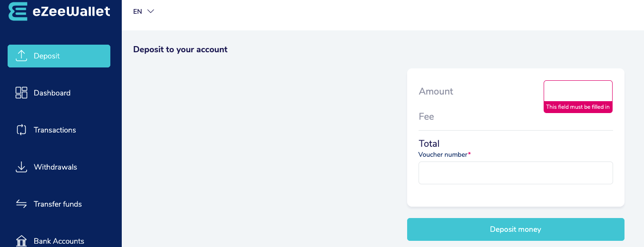Go to the Dashboard menu label
The height and width of the screenshot is (247, 644).
point(52,93)
